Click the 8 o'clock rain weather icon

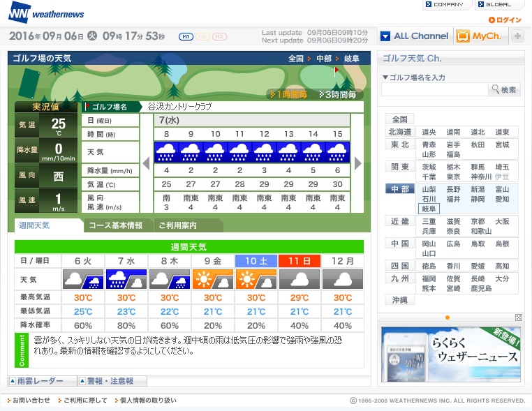click(x=166, y=152)
